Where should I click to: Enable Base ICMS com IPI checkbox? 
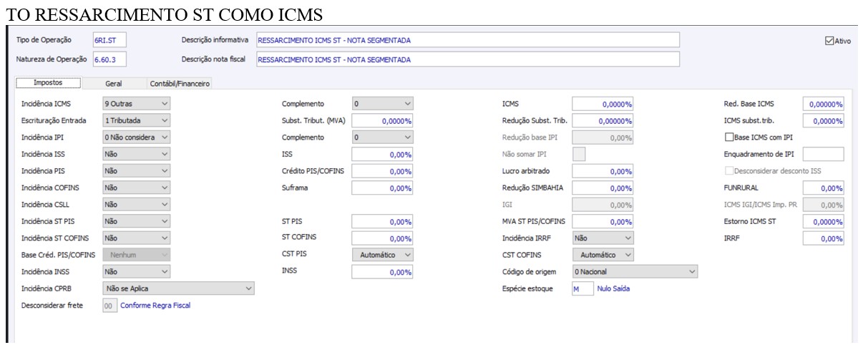pyautogui.click(x=729, y=137)
